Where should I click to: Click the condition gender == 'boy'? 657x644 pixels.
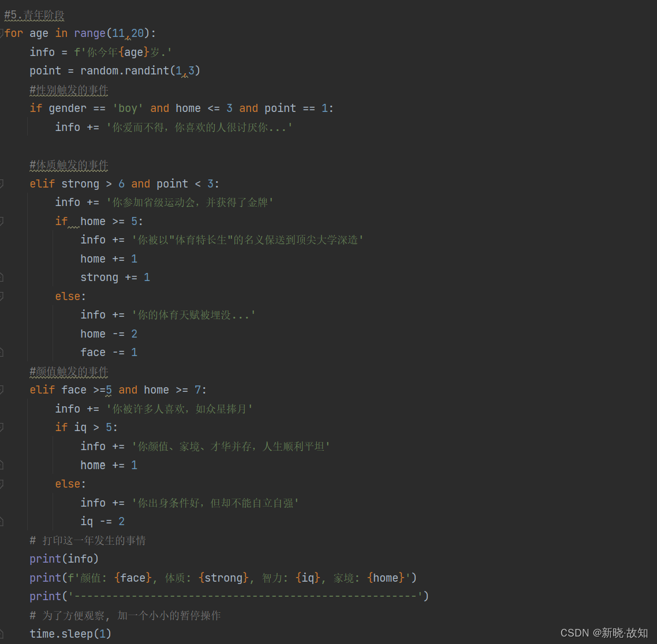click(96, 108)
